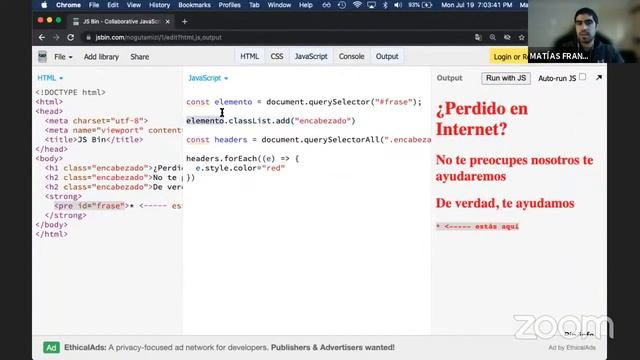Viewport: 640px width, 360px height.
Task: Click the date and time display
Action: point(476,5)
